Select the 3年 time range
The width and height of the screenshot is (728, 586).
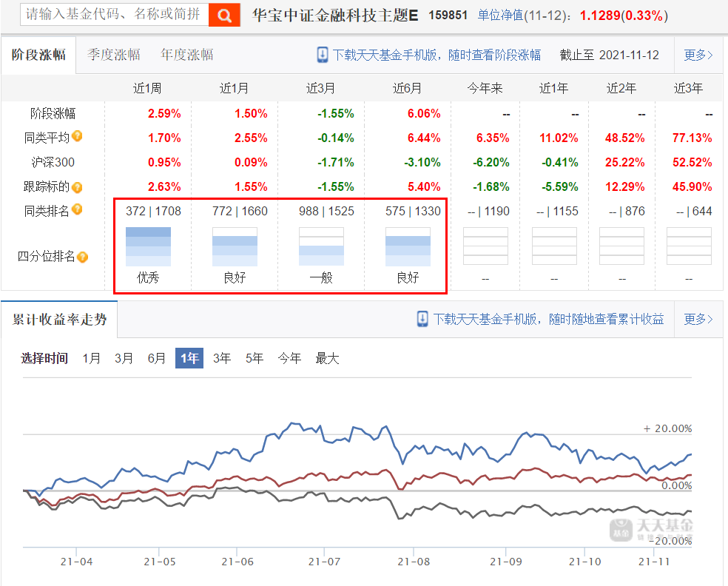point(222,358)
